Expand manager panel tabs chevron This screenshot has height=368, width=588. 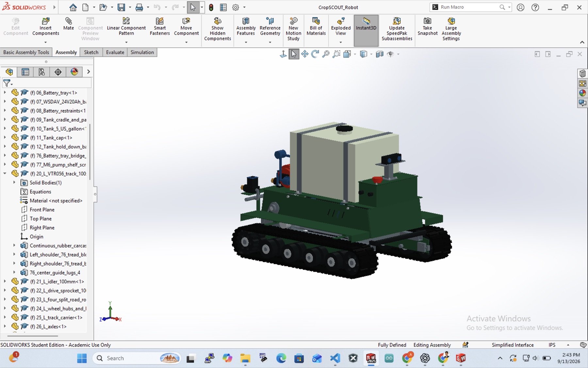click(x=88, y=72)
